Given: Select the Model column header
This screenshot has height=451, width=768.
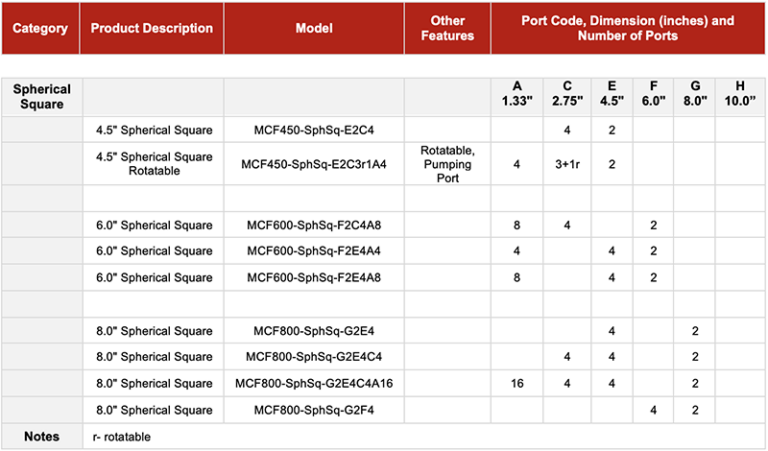Looking at the screenshot, I should (x=314, y=28).
